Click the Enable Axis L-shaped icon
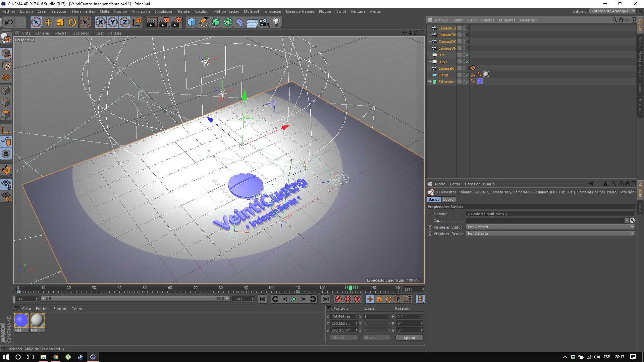 point(6,130)
